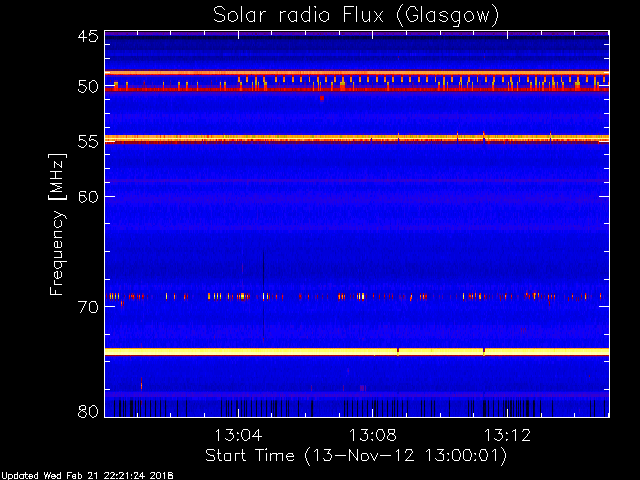Click the dark vertical streak after 13:04
Image resolution: width=640 pixels, height=480 pixels.
click(263, 294)
